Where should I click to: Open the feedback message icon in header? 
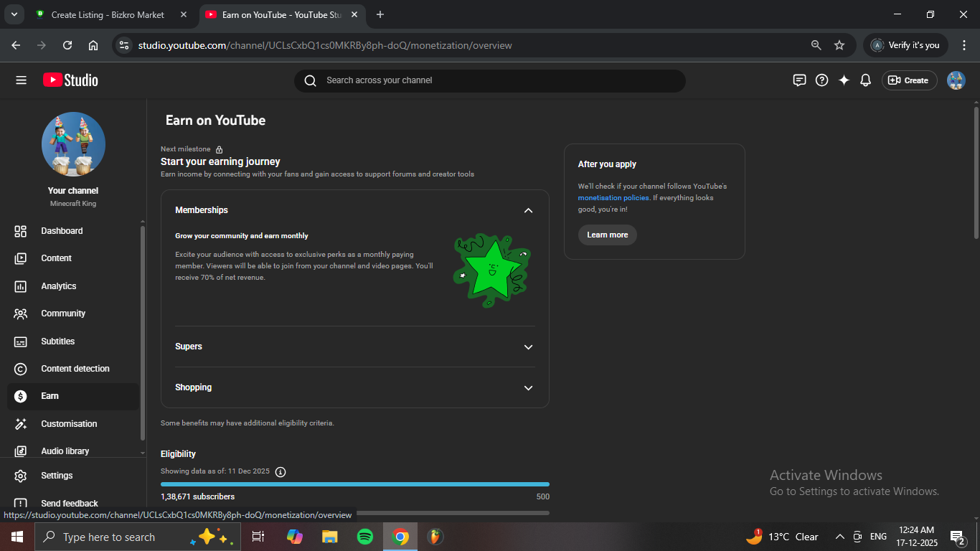(799, 80)
